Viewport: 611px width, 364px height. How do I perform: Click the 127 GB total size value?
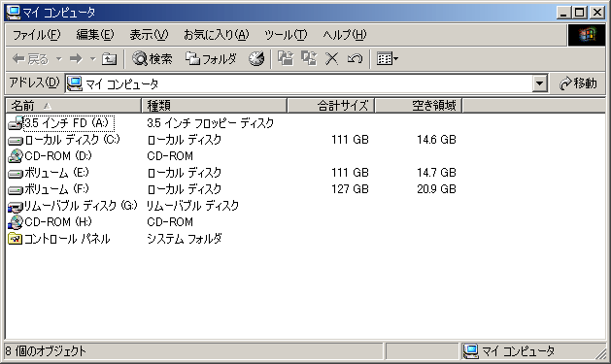click(350, 189)
